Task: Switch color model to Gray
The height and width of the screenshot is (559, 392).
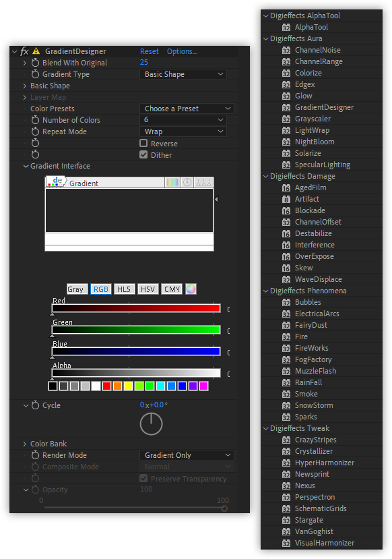Action: click(x=77, y=289)
